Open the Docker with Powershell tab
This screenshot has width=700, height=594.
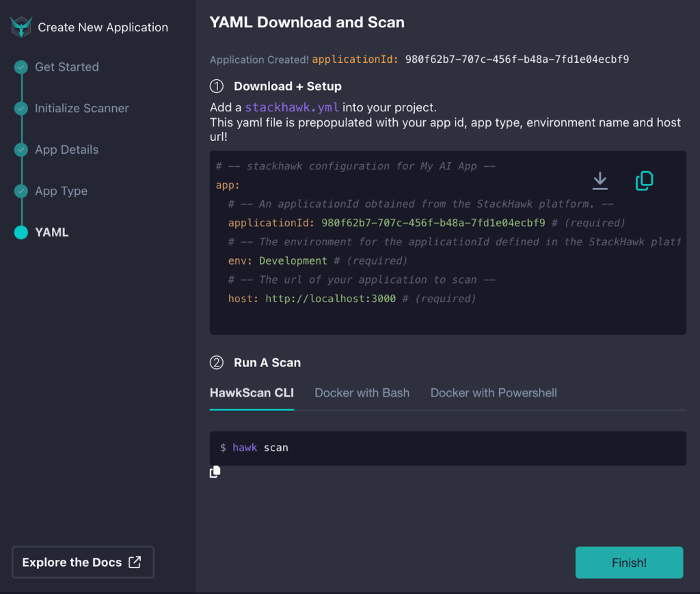493,393
